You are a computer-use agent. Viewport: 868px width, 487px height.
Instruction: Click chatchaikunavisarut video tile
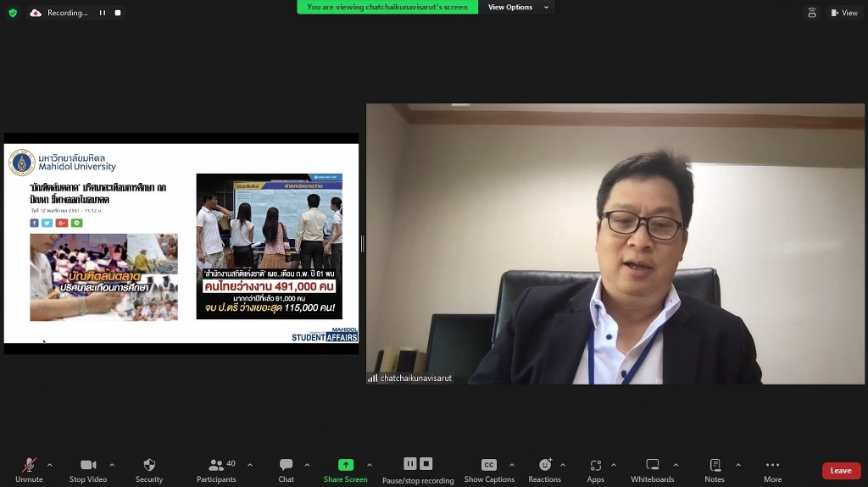coord(615,244)
